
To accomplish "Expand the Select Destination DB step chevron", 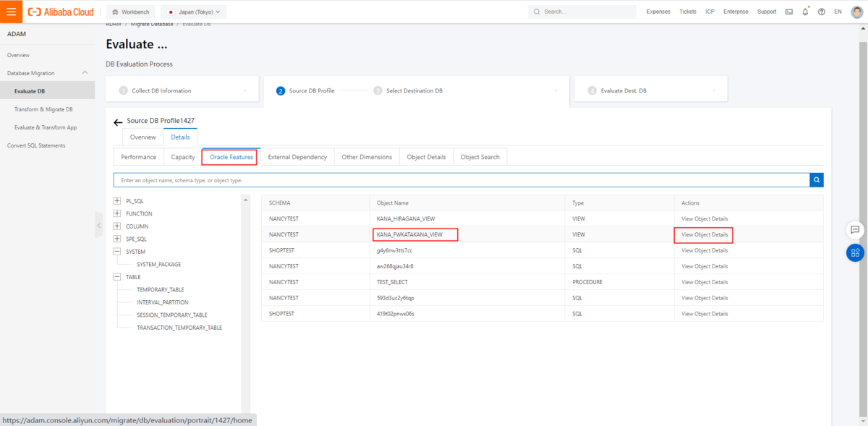I will click(556, 90).
